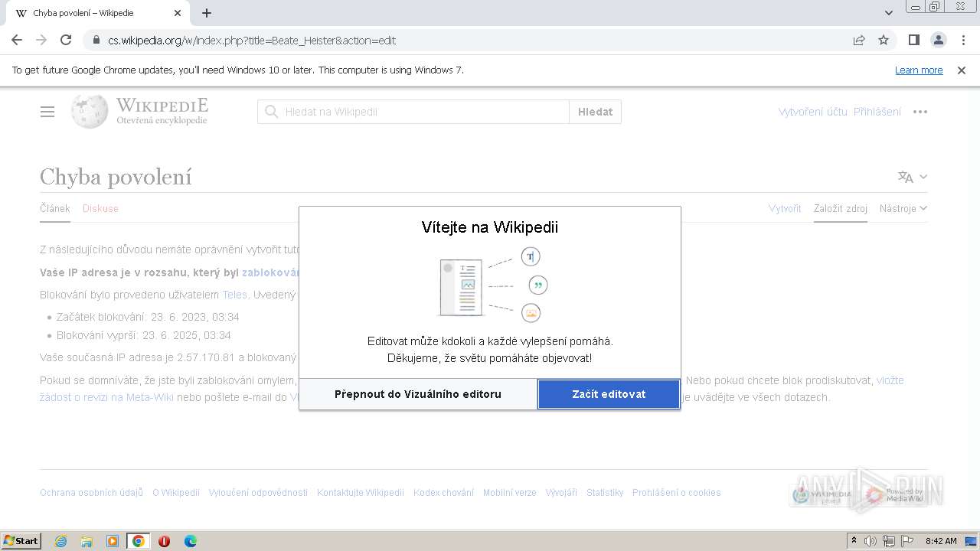This screenshot has width=980, height=551.
Task: Open the Wikipedia main menu hamburger icon
Action: (x=47, y=112)
